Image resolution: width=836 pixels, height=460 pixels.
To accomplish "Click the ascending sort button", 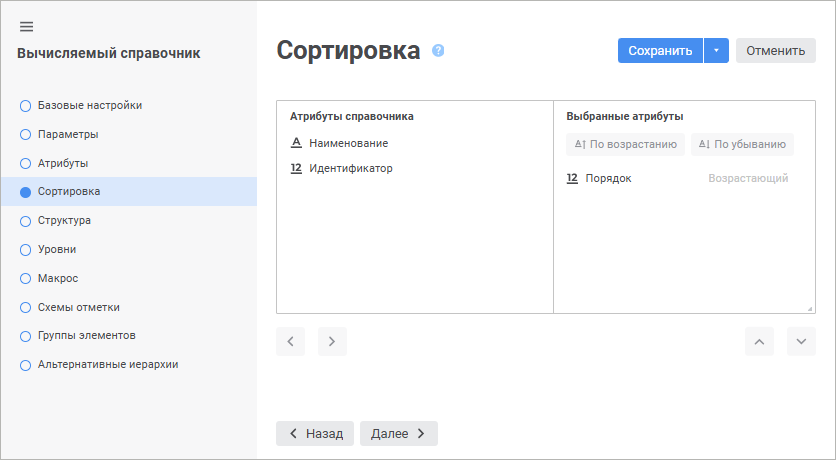I will click(625, 145).
